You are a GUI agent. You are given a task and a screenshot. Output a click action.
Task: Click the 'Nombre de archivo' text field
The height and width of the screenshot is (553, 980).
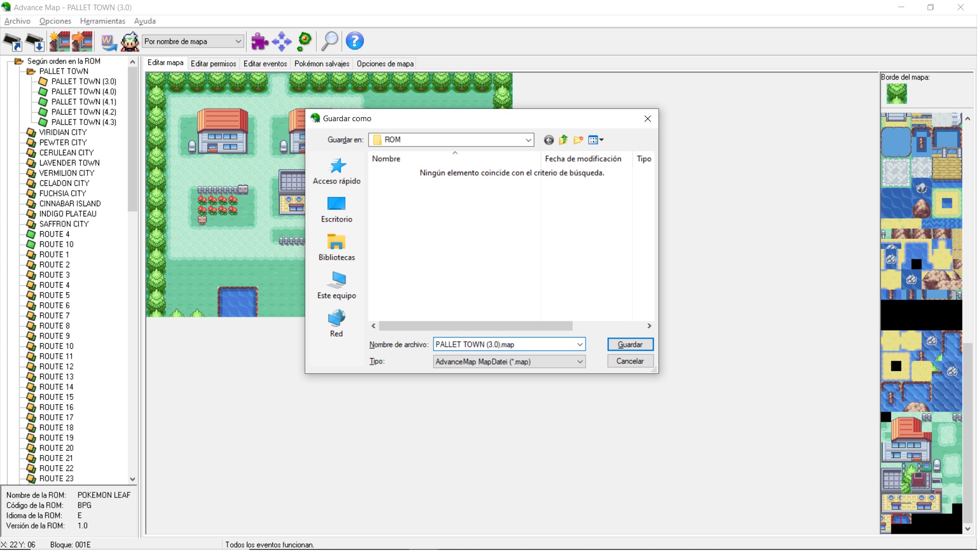click(x=504, y=345)
